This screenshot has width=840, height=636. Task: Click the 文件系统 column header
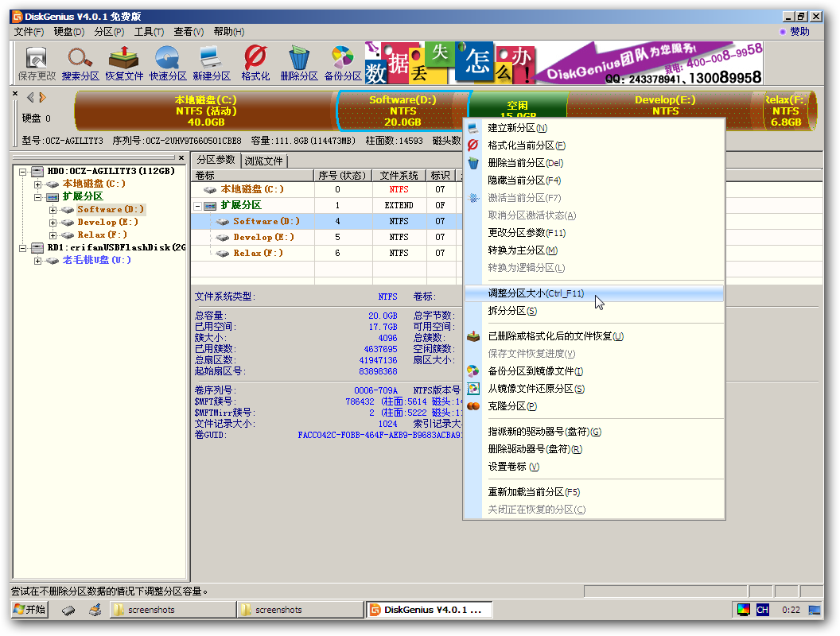click(x=399, y=176)
